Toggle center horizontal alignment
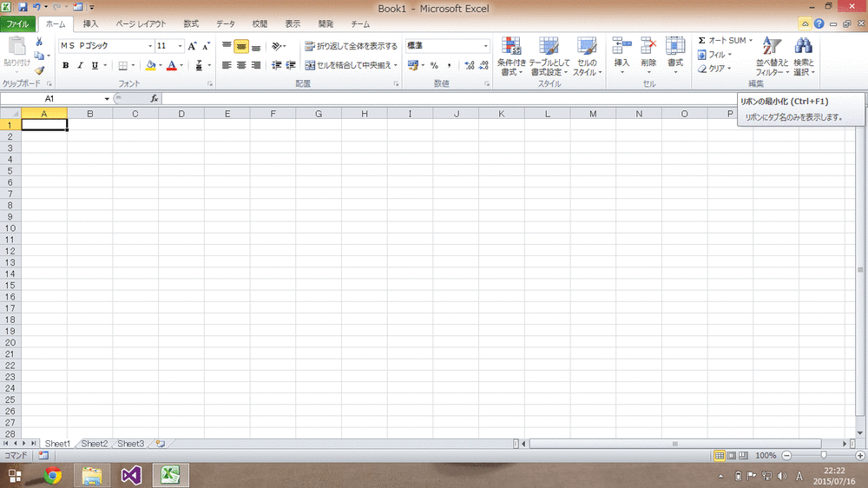 tap(241, 65)
